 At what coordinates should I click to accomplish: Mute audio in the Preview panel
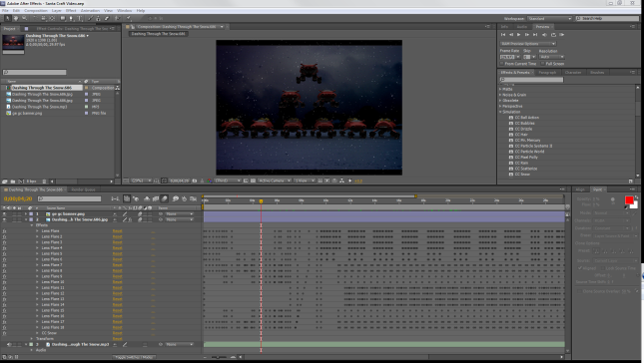point(544,35)
